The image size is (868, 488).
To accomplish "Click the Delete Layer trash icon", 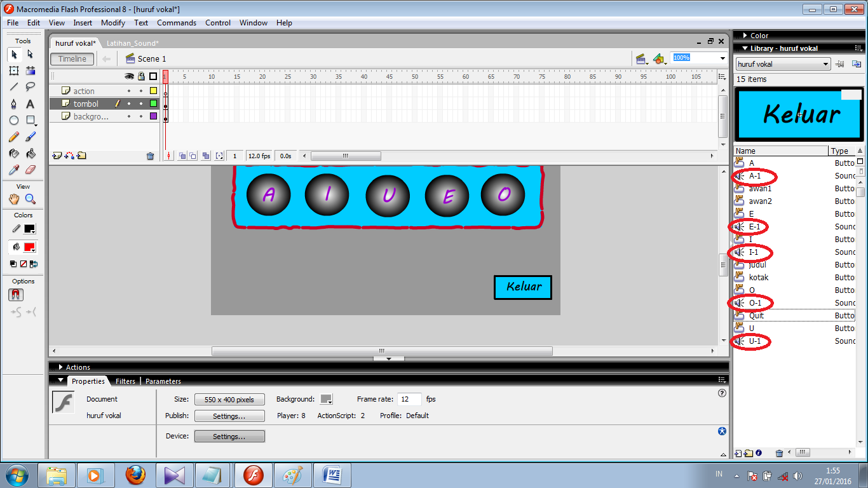I will [150, 156].
